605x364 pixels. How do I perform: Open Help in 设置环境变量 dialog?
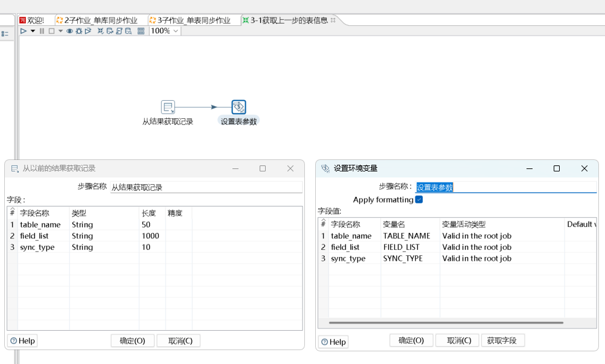pos(334,342)
